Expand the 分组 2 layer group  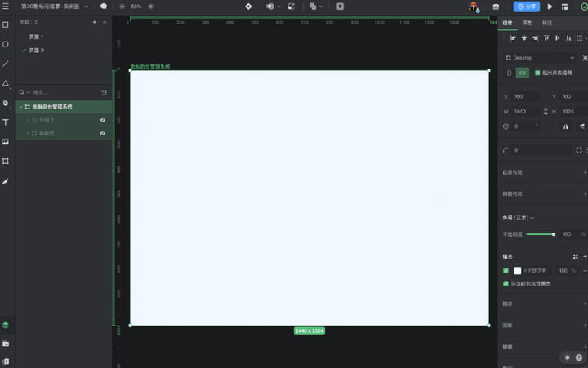tap(28, 120)
